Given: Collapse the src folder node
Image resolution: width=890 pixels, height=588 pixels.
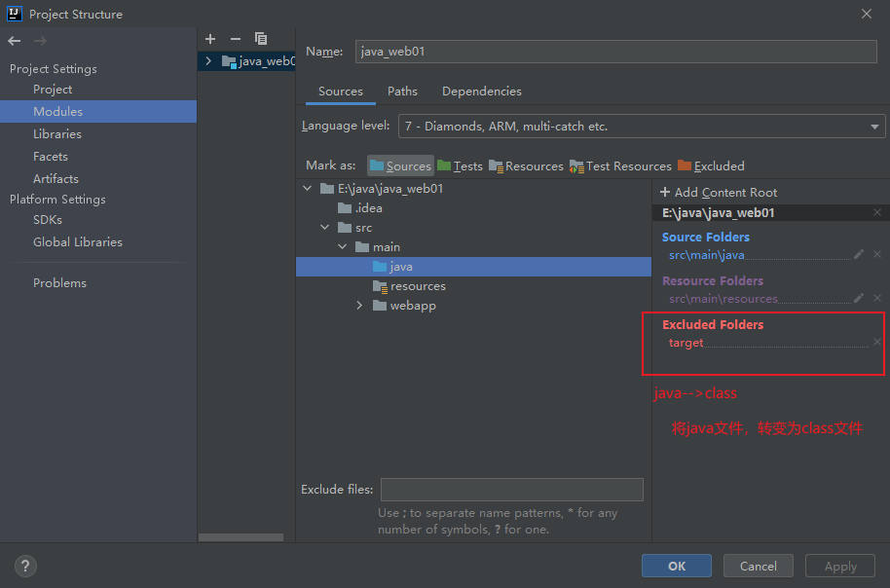Looking at the screenshot, I should coord(324,227).
